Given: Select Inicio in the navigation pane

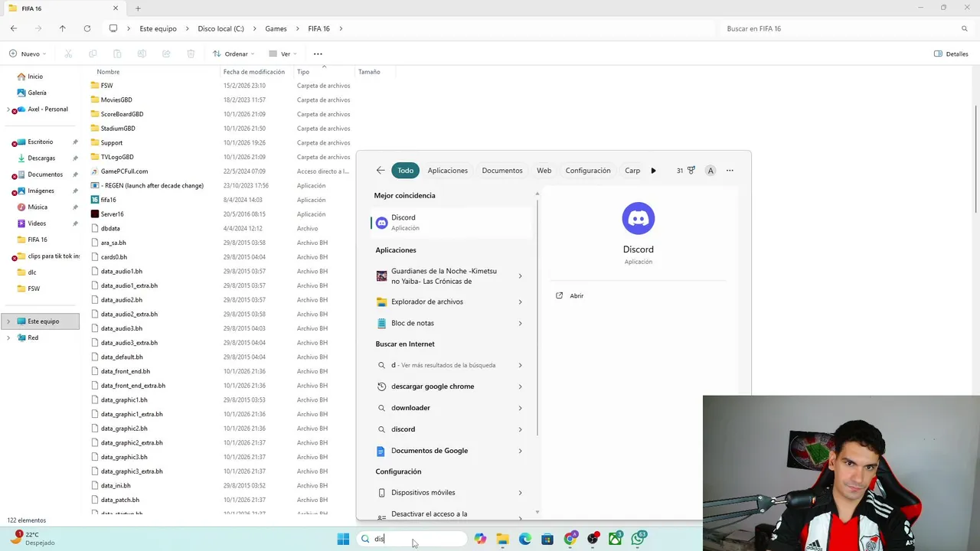Looking at the screenshot, I should point(35,77).
